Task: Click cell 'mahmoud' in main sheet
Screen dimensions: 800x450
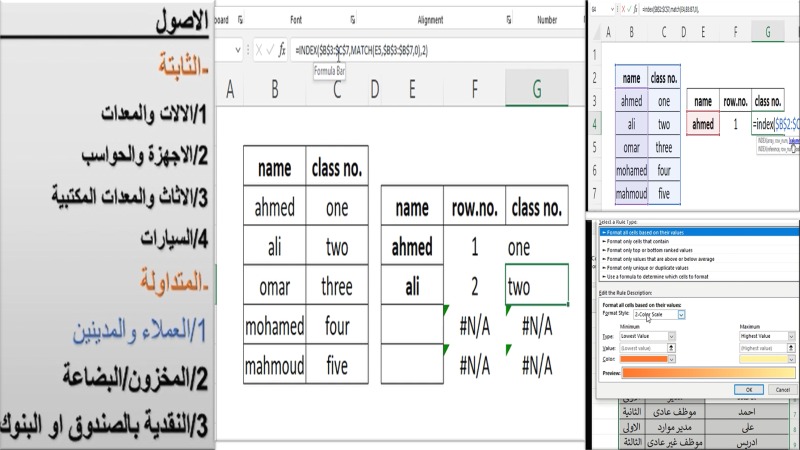Action: coord(274,365)
